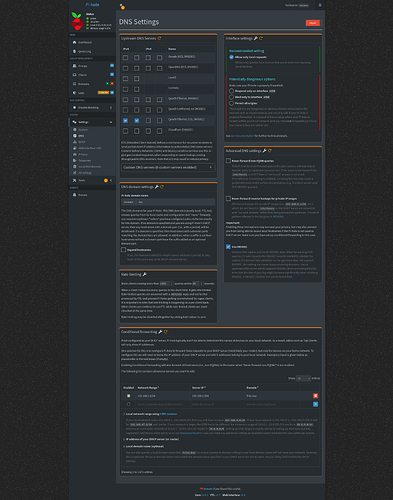Enable first IPv4 checkbox for Google
Viewport: 393px width, 500px height.
pyautogui.click(x=125, y=58)
